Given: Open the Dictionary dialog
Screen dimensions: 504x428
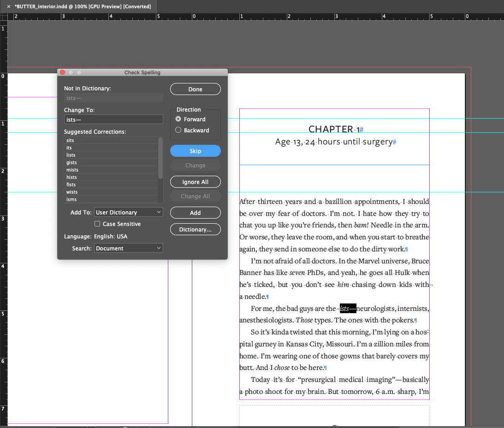Looking at the screenshot, I should tap(195, 229).
